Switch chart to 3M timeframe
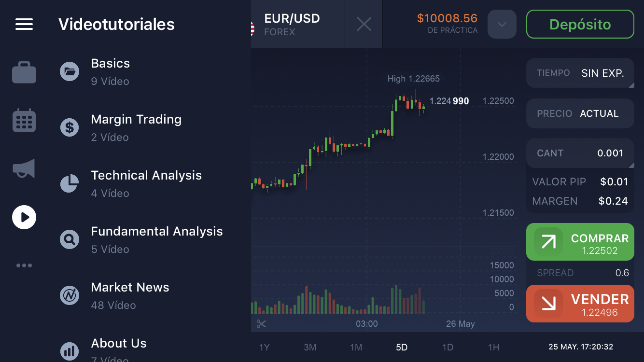Viewport: 644px width, 362px height. tap(310, 347)
